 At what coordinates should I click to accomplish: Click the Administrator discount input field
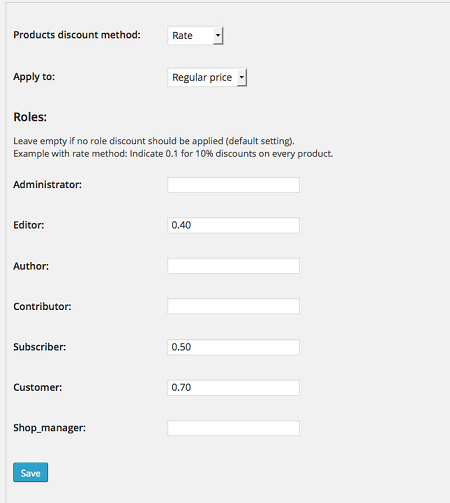[x=233, y=185]
